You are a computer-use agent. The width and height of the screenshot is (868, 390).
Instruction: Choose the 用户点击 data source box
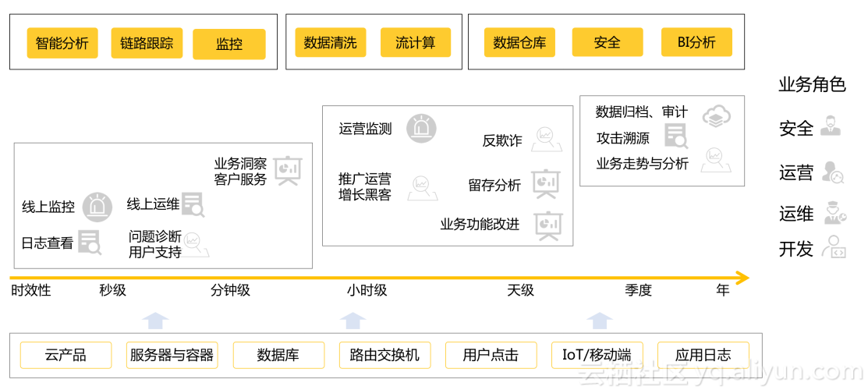pos(491,355)
